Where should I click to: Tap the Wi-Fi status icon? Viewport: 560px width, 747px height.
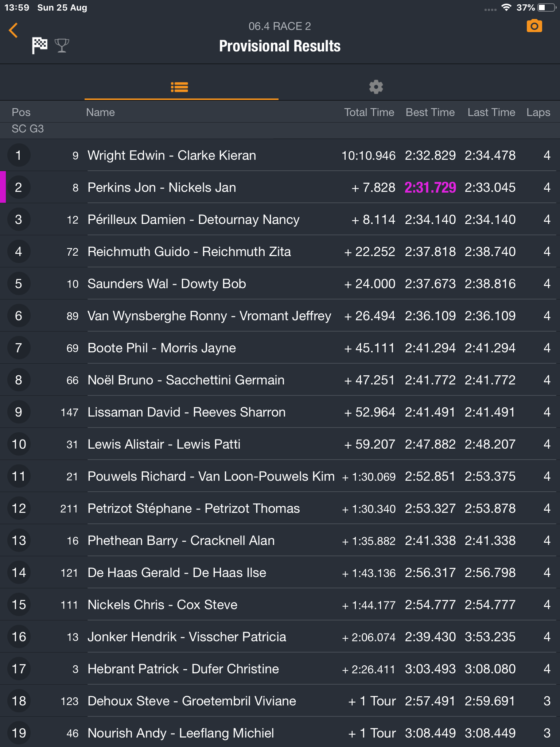(506, 7)
